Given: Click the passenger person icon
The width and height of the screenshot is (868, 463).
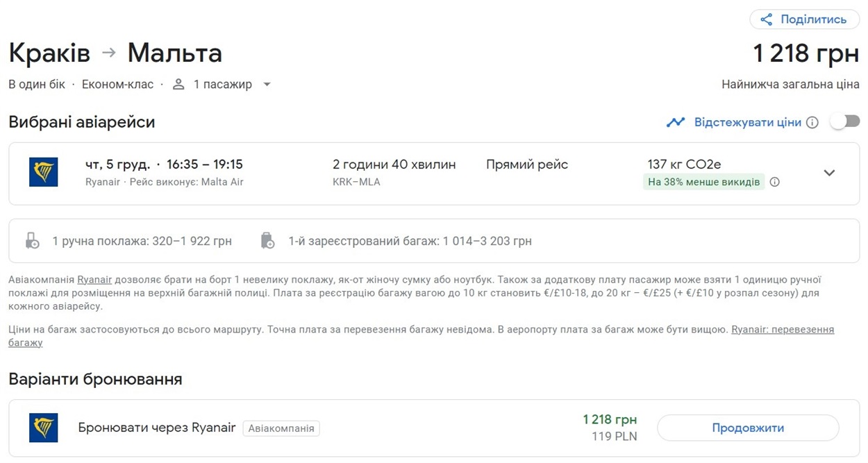Looking at the screenshot, I should pyautogui.click(x=178, y=84).
